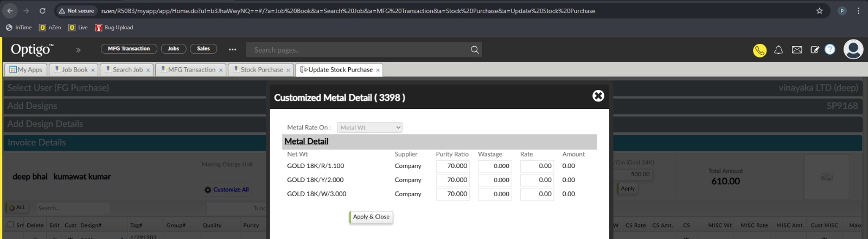Click the search magnifier icon
This screenshot has width=868, height=239.
(x=475, y=50)
